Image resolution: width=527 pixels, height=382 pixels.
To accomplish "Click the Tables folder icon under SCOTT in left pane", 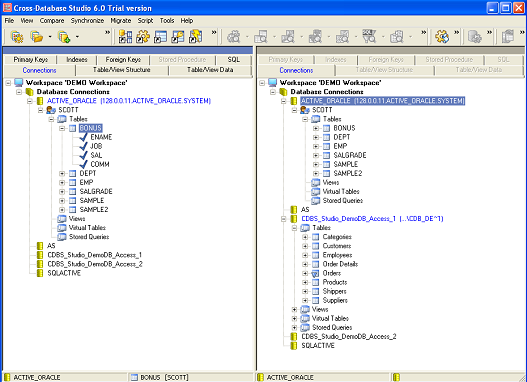I will click(x=62, y=119).
